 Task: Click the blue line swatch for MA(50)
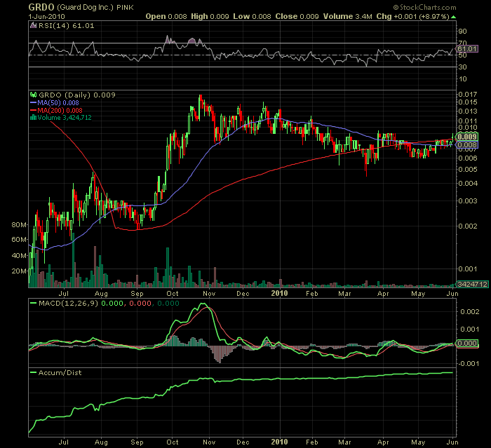coord(33,102)
